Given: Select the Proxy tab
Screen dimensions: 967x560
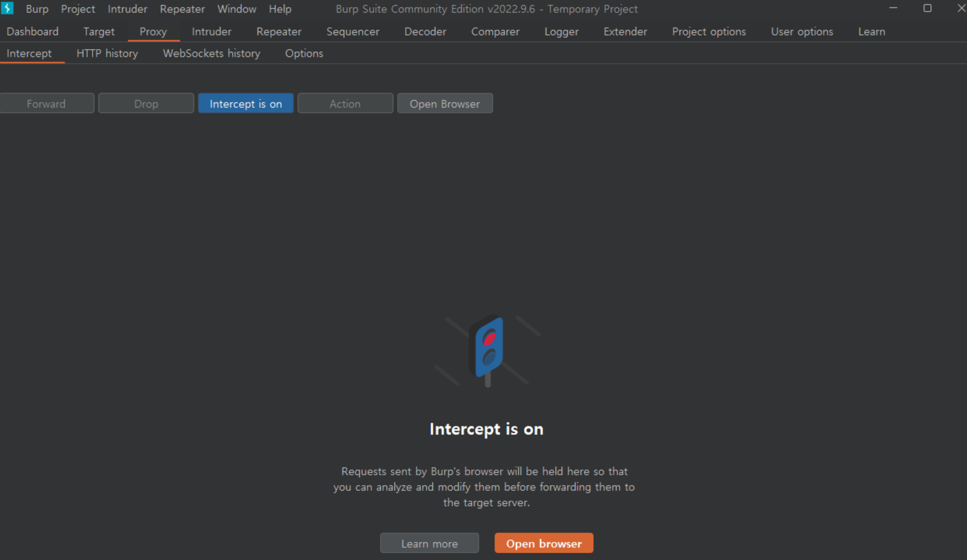Looking at the screenshot, I should coord(153,32).
